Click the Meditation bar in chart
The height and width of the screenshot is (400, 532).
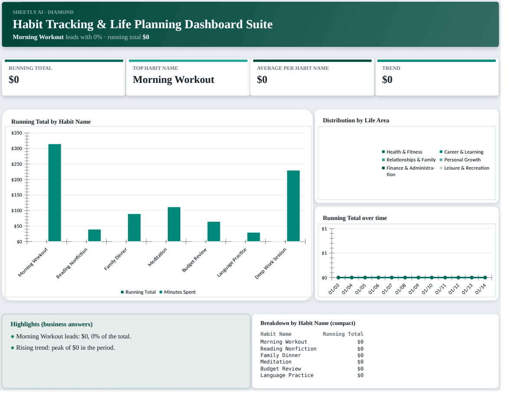(174, 224)
